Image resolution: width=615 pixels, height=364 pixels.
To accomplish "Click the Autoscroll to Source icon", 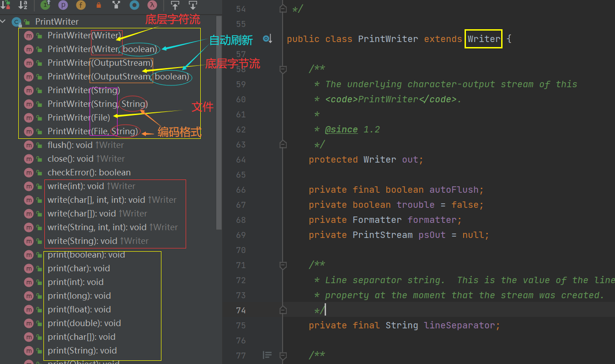I will [175, 5].
